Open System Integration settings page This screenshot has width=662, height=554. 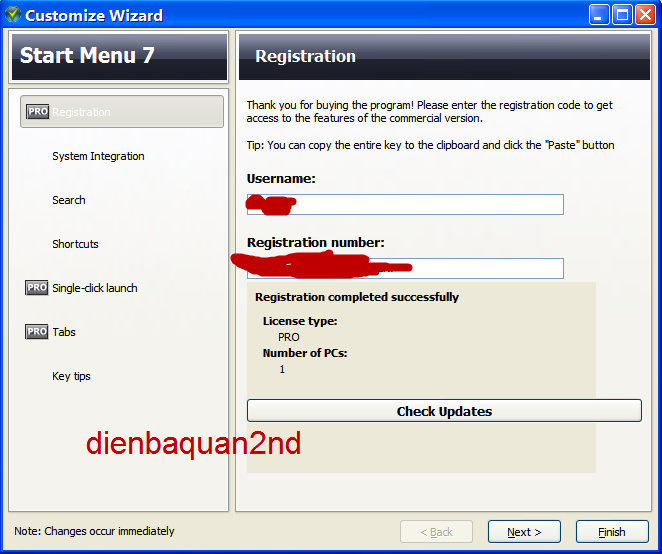tap(98, 156)
